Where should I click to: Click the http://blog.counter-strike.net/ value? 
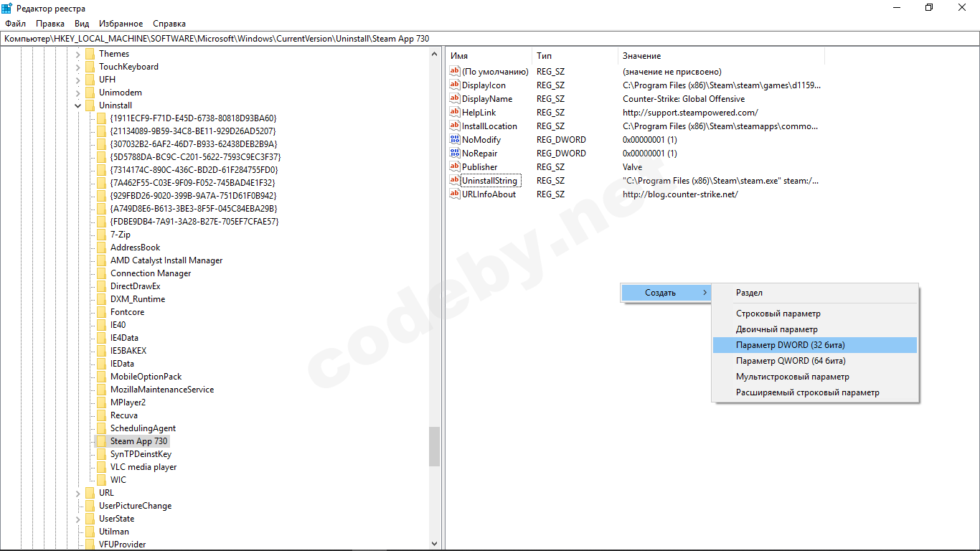click(680, 194)
